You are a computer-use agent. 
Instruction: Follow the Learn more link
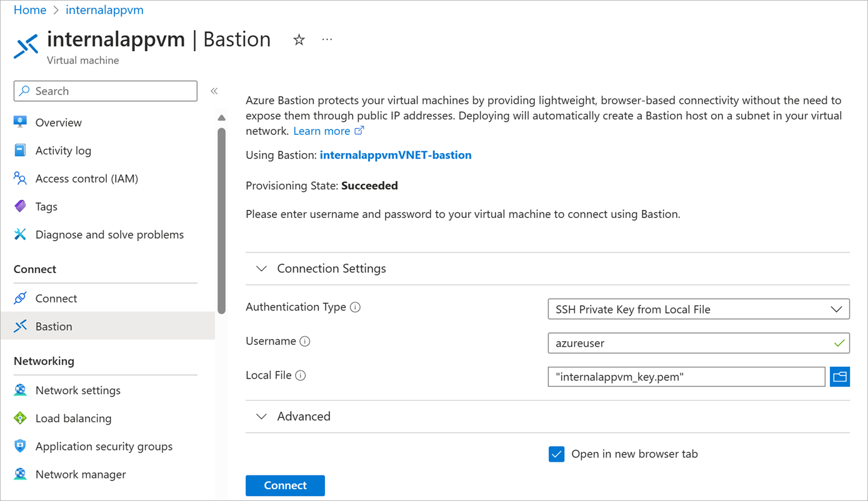click(x=322, y=131)
